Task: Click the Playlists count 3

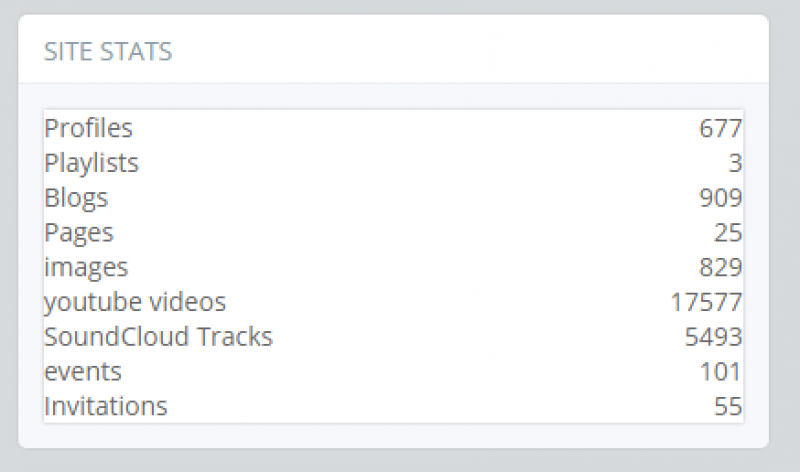Action: 735,163
